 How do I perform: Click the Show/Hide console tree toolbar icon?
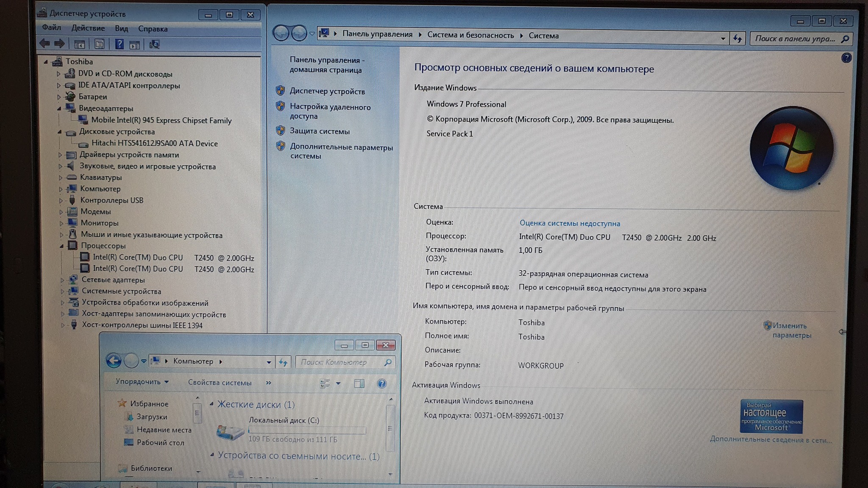(79, 44)
